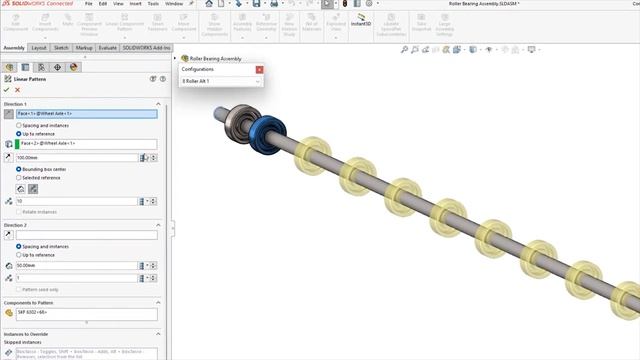Collapse the Direction 2 section

click(158, 225)
